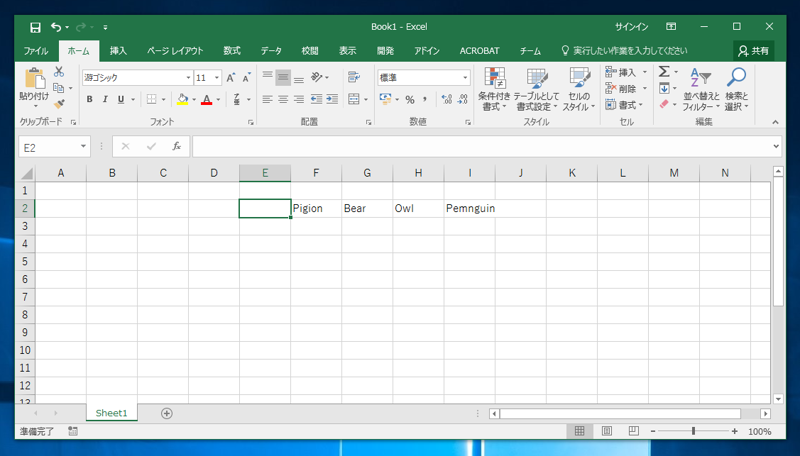Activate the Format Painter brush

[x=59, y=104]
